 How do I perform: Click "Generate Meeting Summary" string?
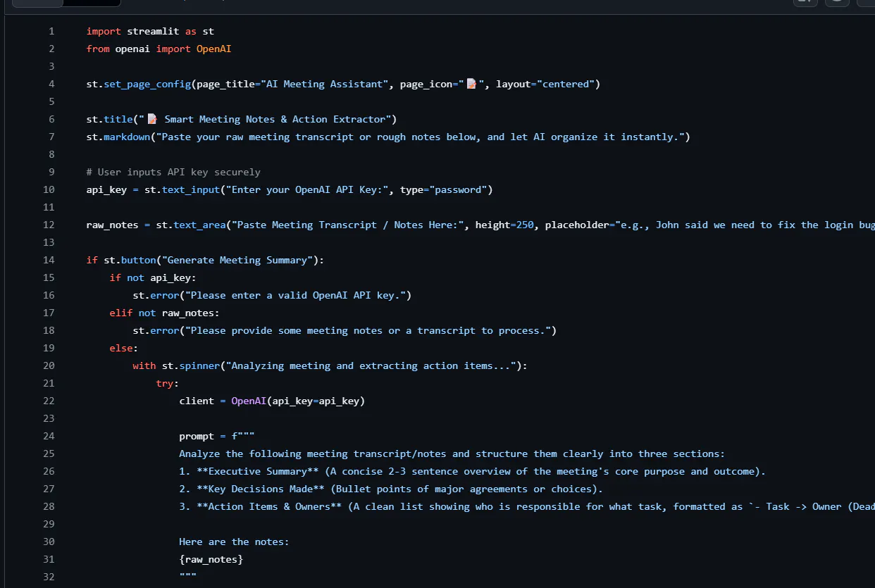point(237,260)
